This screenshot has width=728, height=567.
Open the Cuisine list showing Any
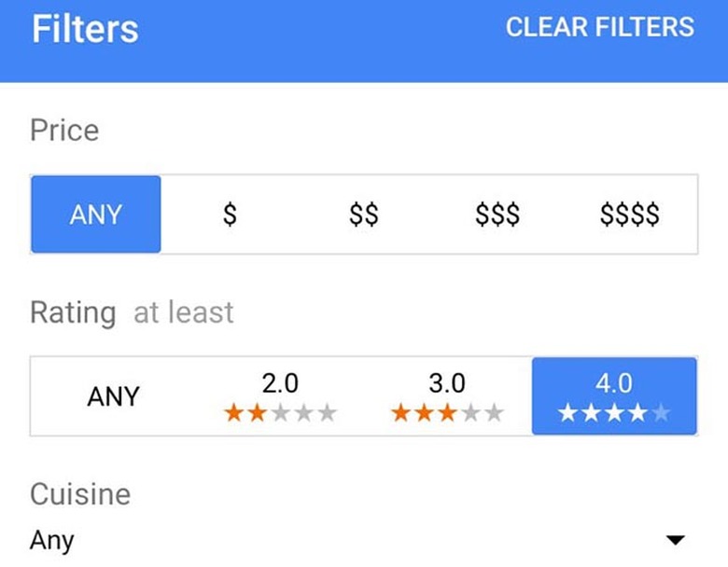(x=52, y=540)
